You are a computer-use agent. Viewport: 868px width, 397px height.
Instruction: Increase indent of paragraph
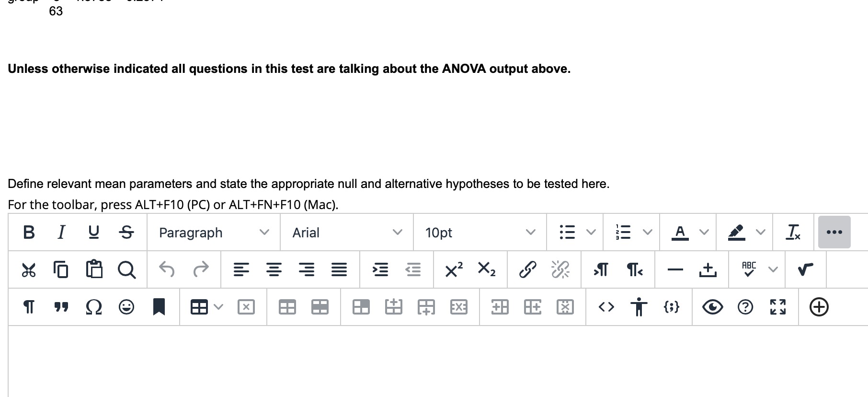click(x=380, y=270)
